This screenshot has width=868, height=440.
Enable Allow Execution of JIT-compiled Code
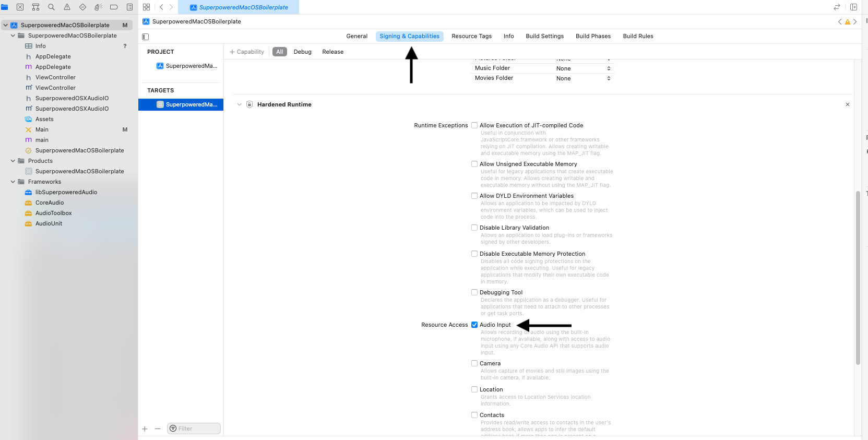(474, 125)
